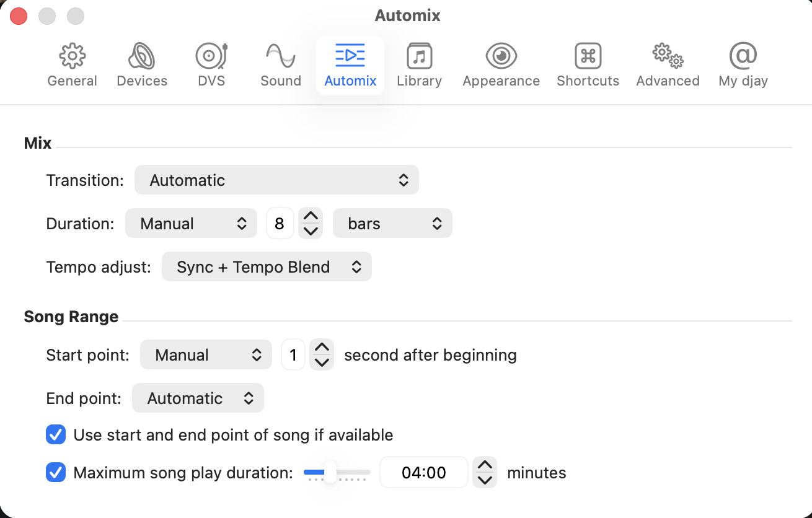The image size is (812, 518).
Task: Open Library music note icon pane
Action: tap(419, 57)
